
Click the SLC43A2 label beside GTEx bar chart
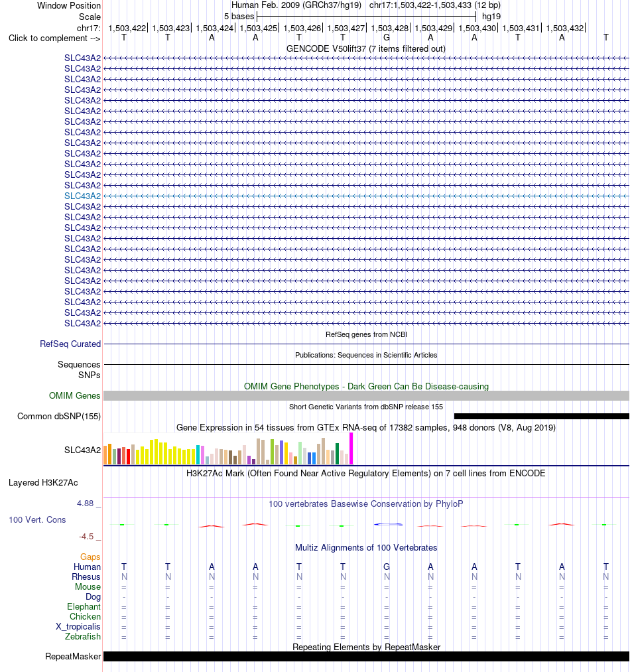click(83, 450)
